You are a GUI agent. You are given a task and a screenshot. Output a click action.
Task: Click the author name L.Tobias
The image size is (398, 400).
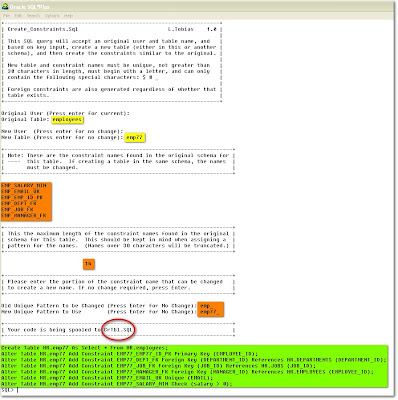pos(181,29)
